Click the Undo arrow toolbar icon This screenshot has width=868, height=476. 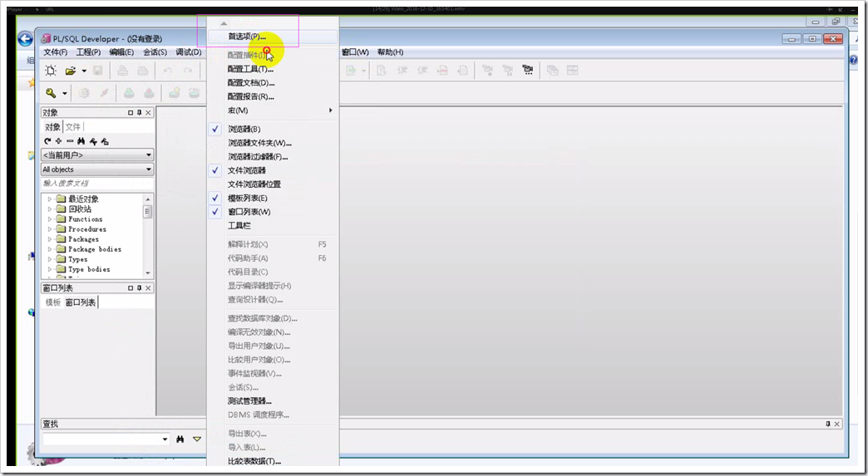point(167,71)
